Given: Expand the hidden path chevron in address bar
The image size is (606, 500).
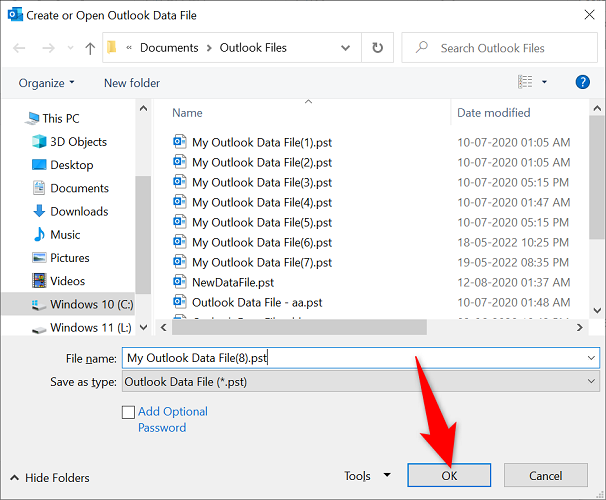Looking at the screenshot, I should pyautogui.click(x=129, y=48).
